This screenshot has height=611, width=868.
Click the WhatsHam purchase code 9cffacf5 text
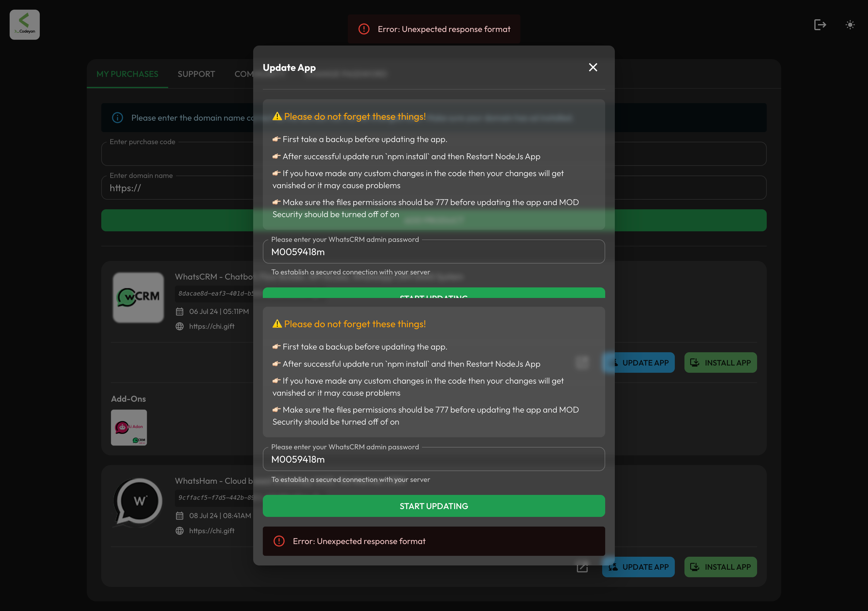[215, 498]
